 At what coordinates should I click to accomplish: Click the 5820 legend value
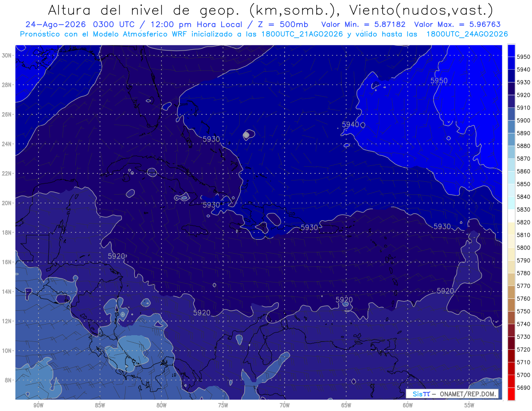pos(523,222)
